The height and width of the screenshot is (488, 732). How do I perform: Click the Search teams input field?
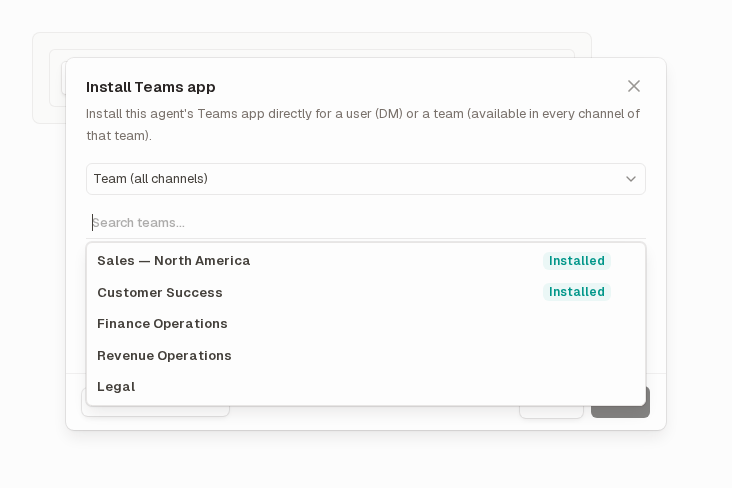[366, 223]
